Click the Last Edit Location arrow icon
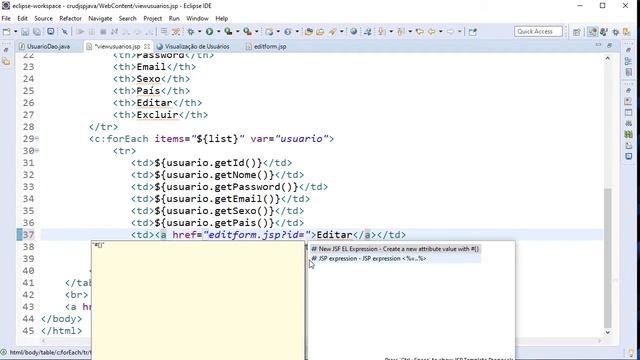Image resolution: width=640 pixels, height=360 pixels. (x=420, y=31)
